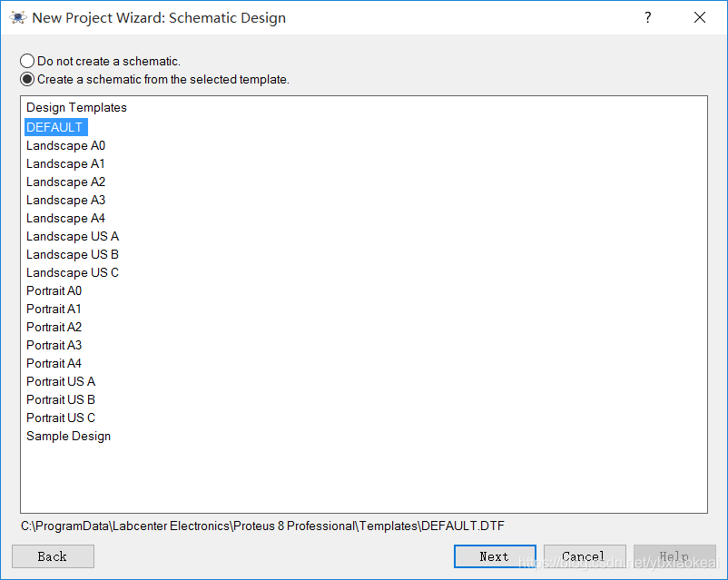Select the Landscape A1 template
The image size is (728, 580).
point(65,164)
